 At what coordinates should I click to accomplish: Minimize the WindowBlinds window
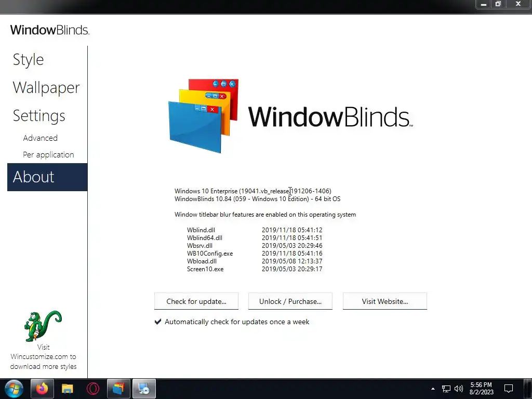tap(484, 4)
